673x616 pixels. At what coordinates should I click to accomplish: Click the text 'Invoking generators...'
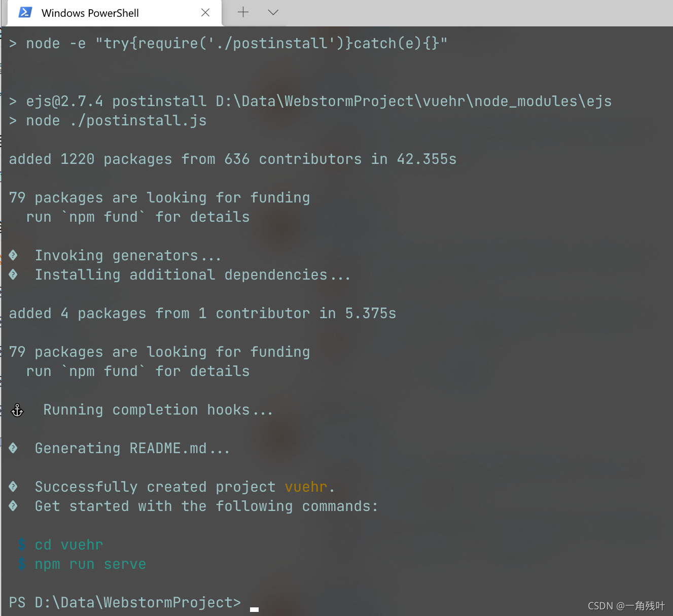128,256
